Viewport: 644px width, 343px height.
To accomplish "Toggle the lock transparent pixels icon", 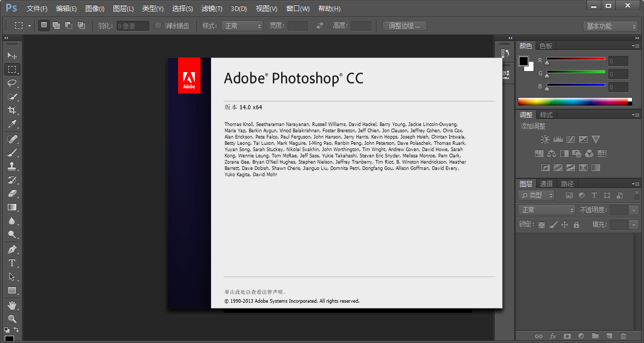I will [541, 225].
